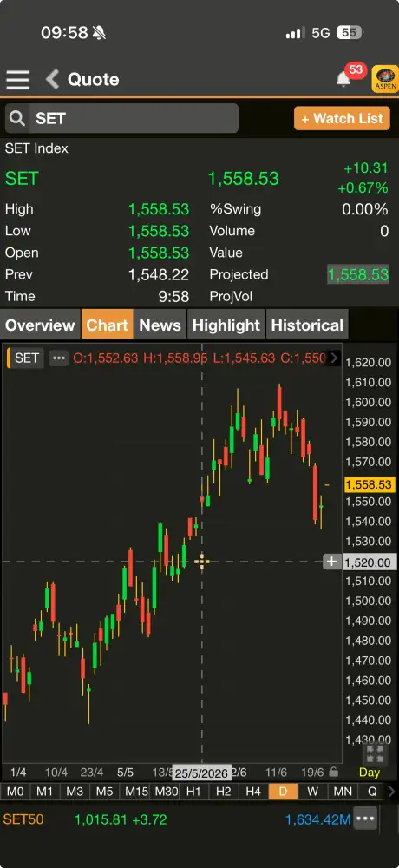The height and width of the screenshot is (868, 399).
Task: Open the SET50 ticker more options
Action: [x=365, y=819]
